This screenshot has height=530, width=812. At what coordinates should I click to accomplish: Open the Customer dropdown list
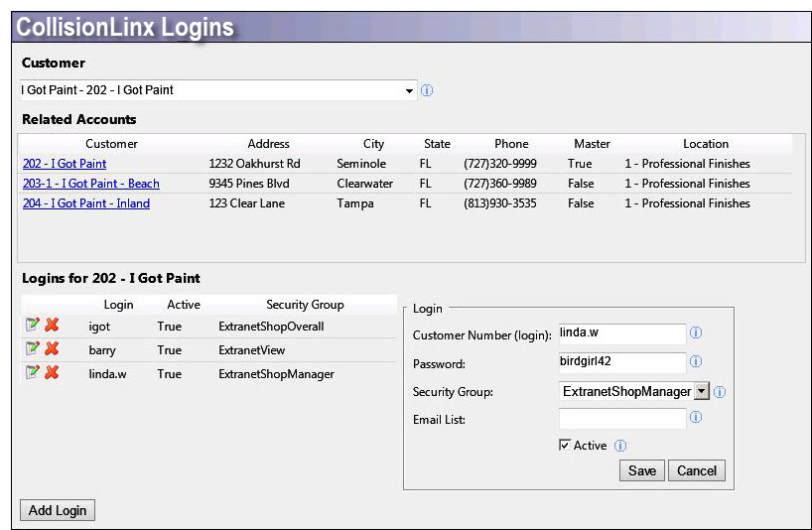[409, 90]
